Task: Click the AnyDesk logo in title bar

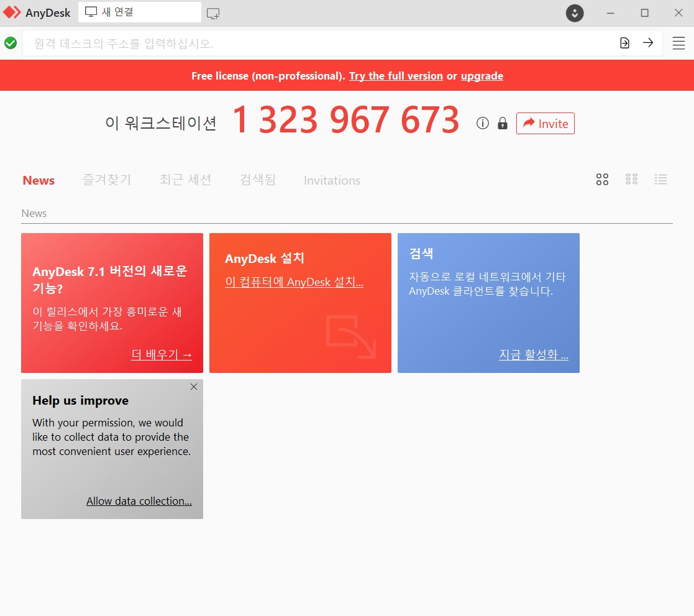Action: (x=12, y=12)
